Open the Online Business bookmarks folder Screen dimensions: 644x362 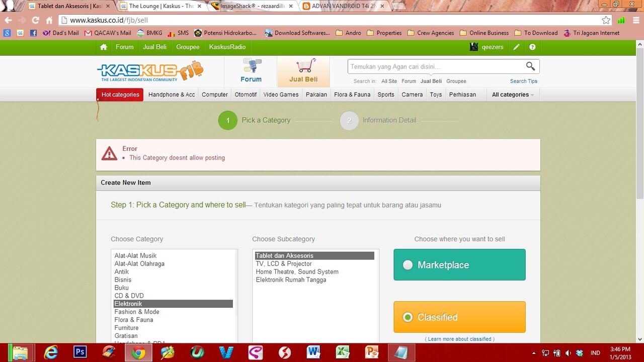484,33
